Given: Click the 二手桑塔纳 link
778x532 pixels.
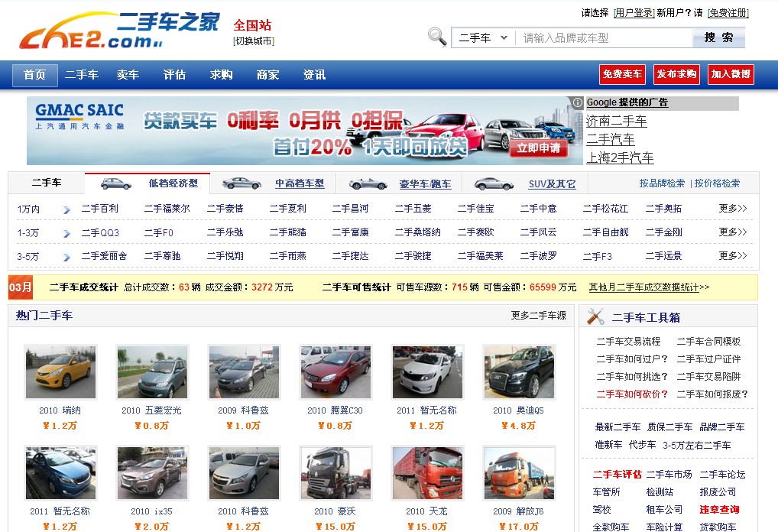Looking at the screenshot, I should pos(418,232).
